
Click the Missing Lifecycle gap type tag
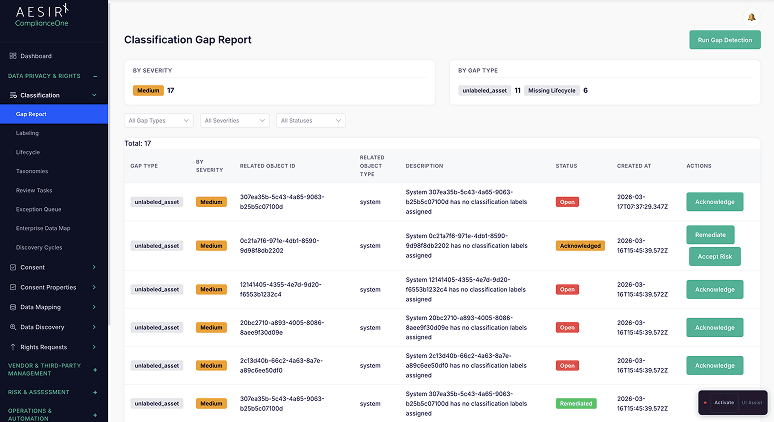pos(552,90)
